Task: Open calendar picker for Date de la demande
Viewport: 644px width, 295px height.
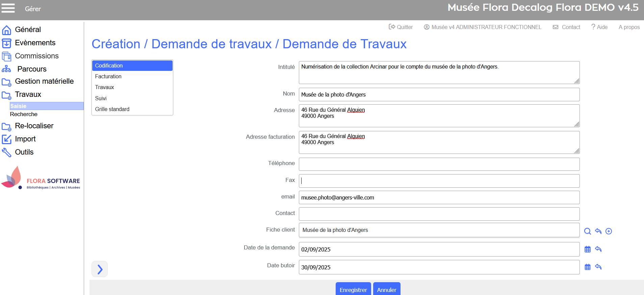Action: click(x=587, y=249)
